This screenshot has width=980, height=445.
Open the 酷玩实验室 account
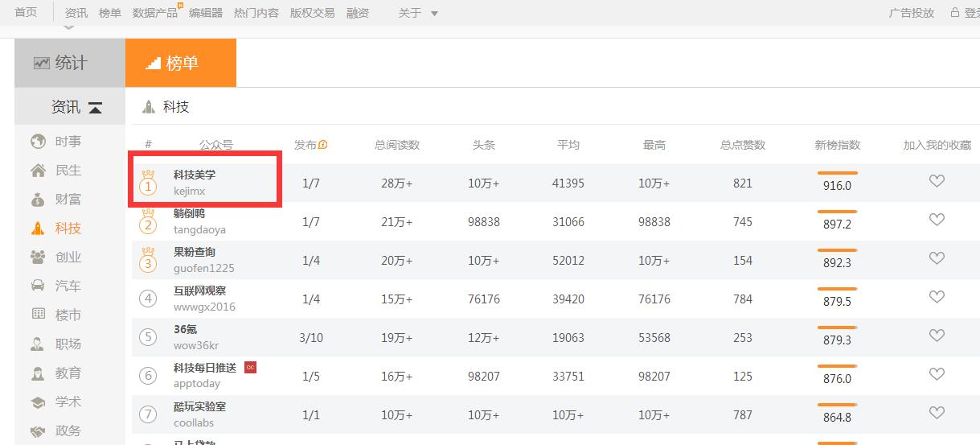pyautogui.click(x=199, y=406)
